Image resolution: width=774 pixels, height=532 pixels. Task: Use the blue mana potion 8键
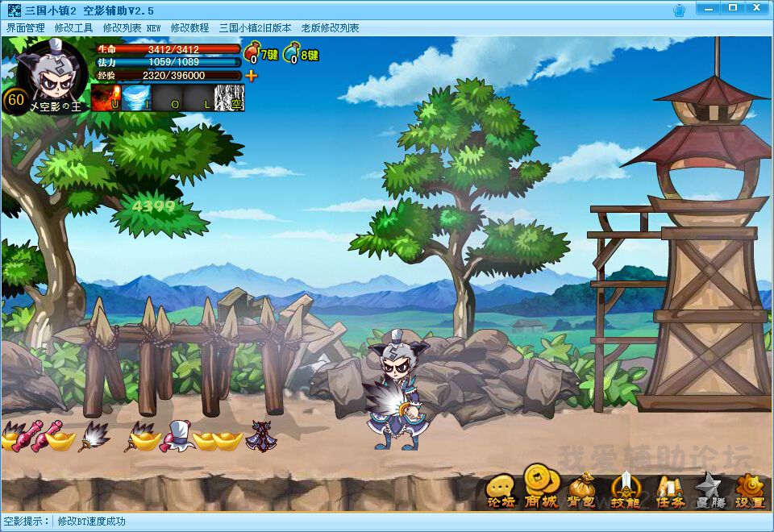[x=292, y=53]
